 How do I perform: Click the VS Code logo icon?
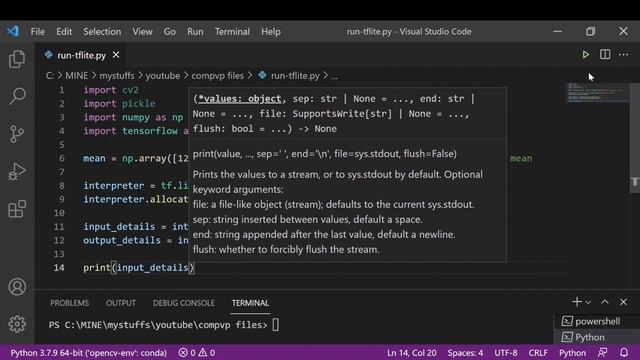tap(13, 31)
